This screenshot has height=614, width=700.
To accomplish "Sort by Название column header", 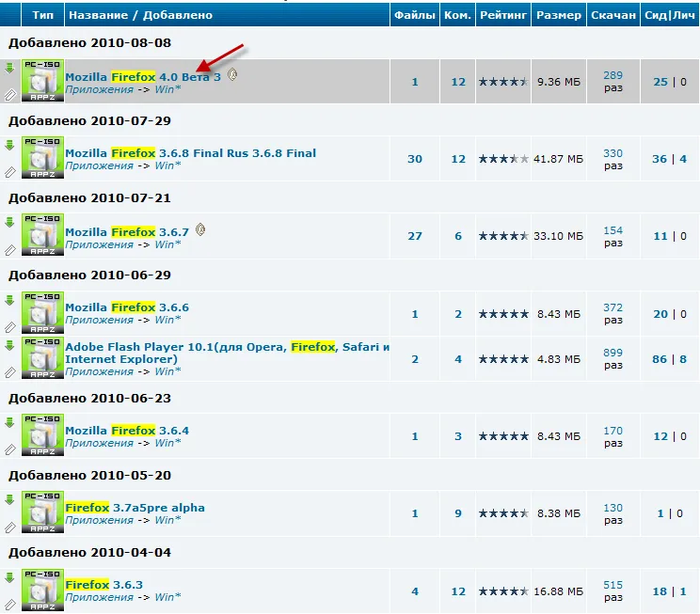I will (98, 15).
